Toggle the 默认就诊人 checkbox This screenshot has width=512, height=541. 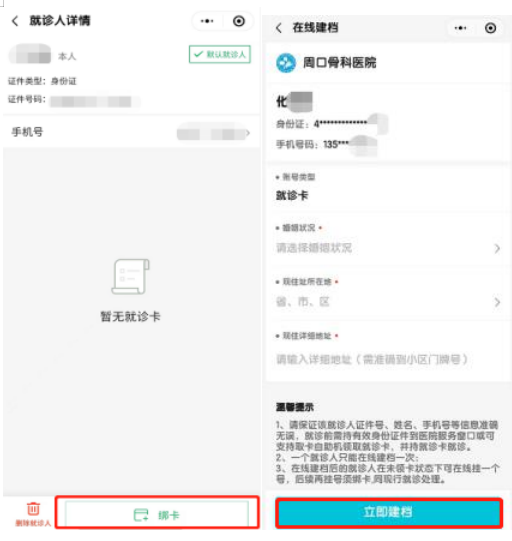(x=219, y=54)
